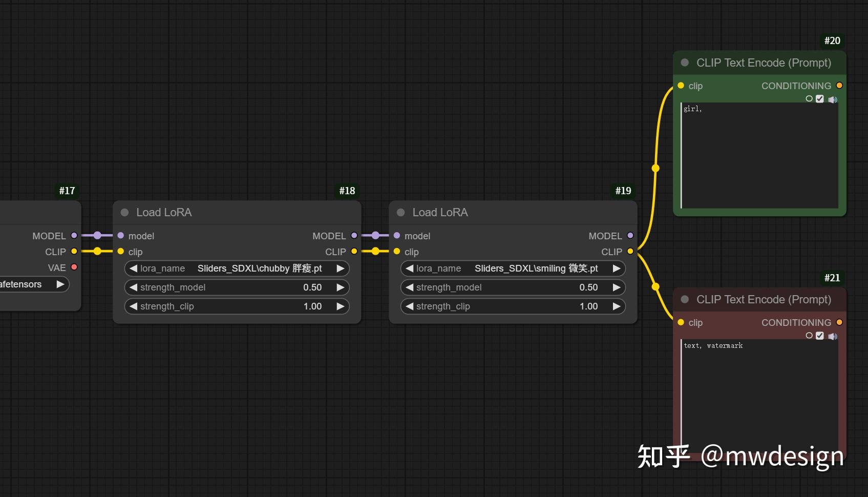
Task: Toggle checkbox above text, watermark prompt
Action: point(820,336)
